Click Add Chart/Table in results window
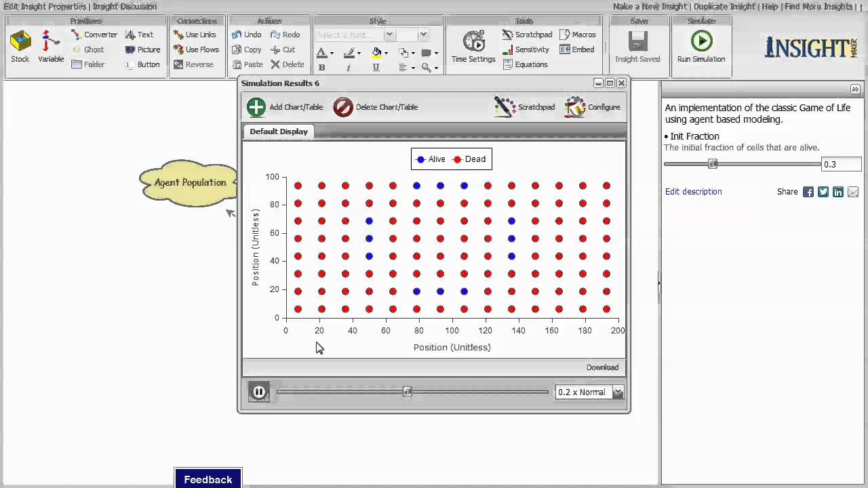The height and width of the screenshot is (488, 868). point(285,107)
